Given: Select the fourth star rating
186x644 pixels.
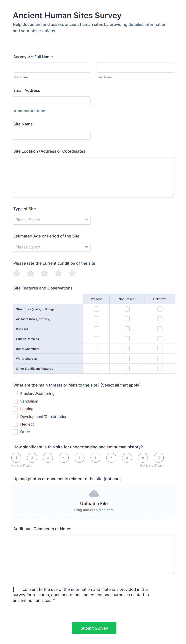Looking at the screenshot, I should coord(58,273).
